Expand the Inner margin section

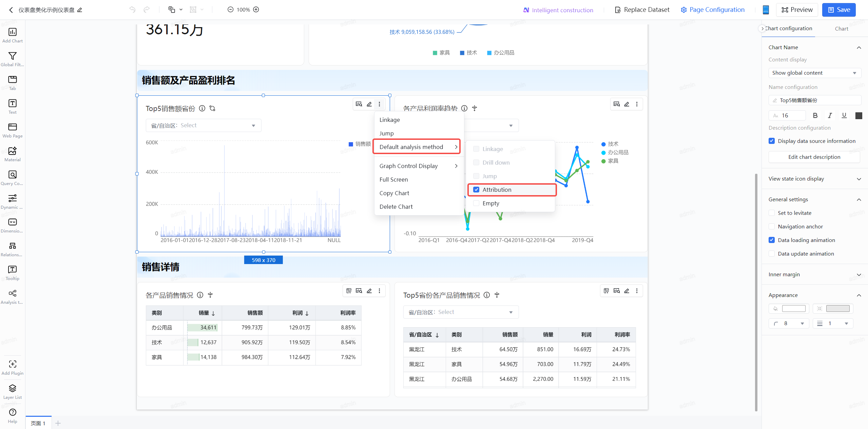click(859, 275)
